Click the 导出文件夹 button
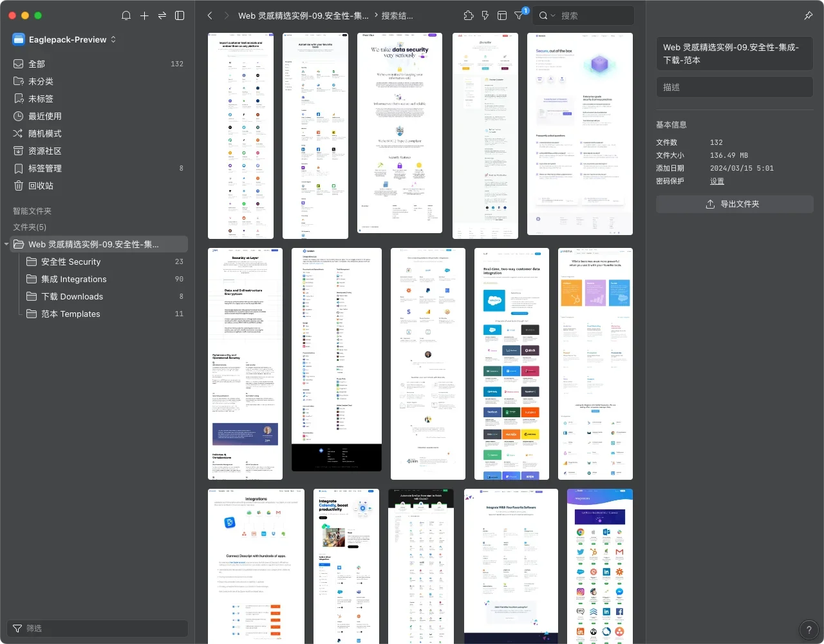The image size is (824, 644). pos(735,204)
